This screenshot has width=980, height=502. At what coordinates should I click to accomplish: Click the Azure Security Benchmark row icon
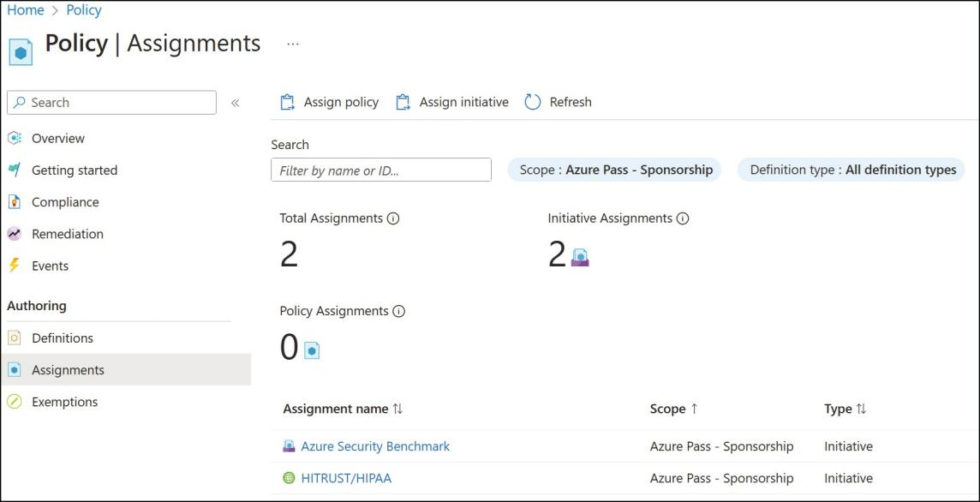tap(289, 446)
